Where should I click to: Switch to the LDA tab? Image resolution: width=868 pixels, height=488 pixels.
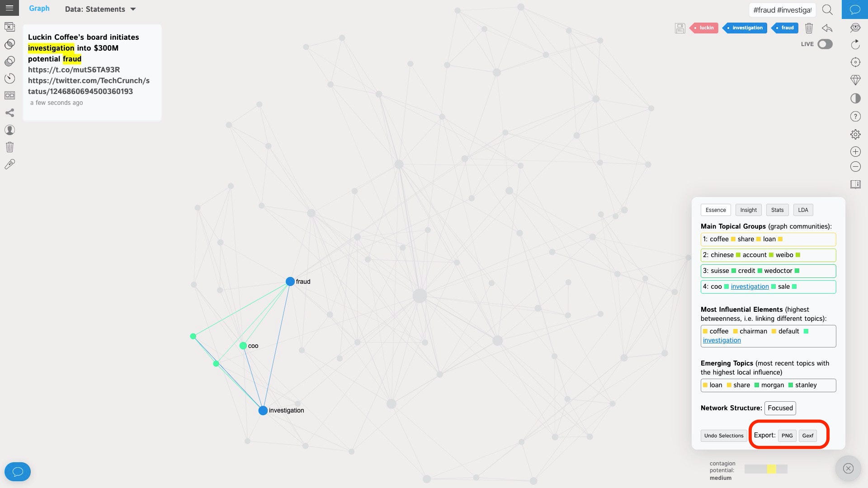click(803, 210)
